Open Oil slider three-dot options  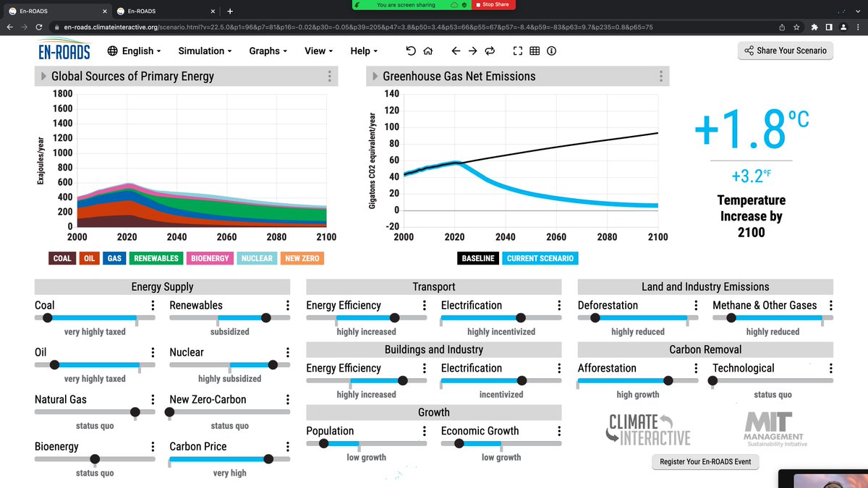(x=153, y=353)
